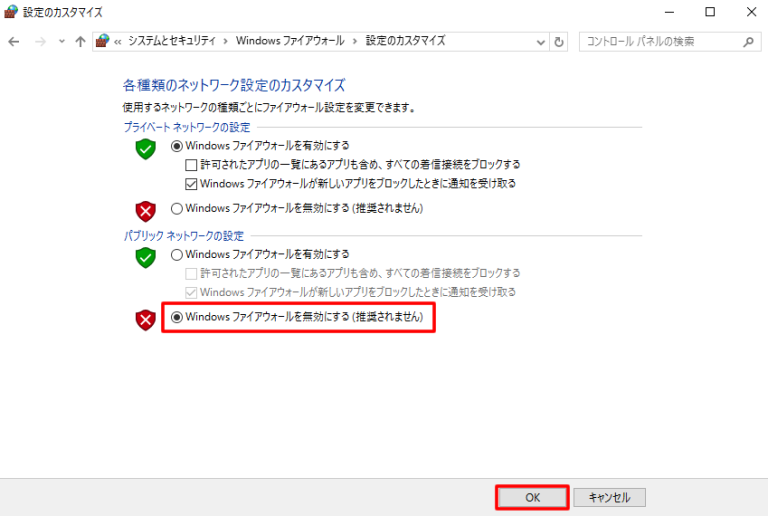Click red shield icon under プライベート ネットワーク
The image size is (768, 516).
coord(145,211)
